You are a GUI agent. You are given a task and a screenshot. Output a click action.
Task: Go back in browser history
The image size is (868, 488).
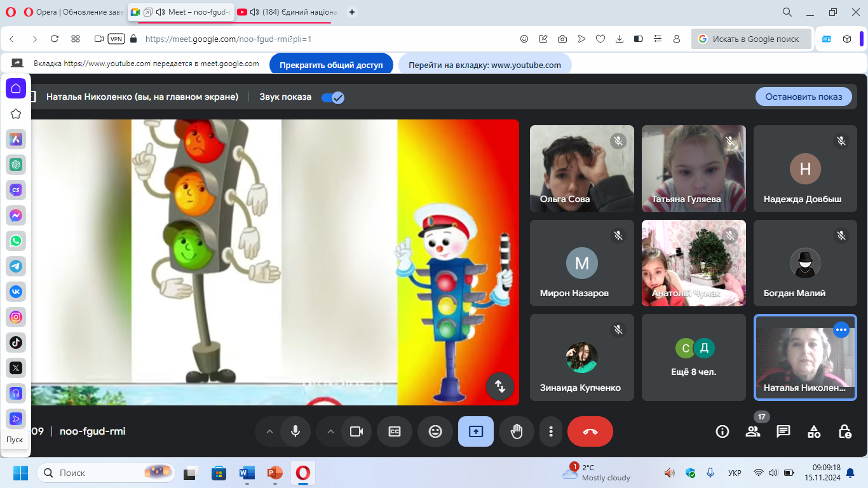coord(12,39)
